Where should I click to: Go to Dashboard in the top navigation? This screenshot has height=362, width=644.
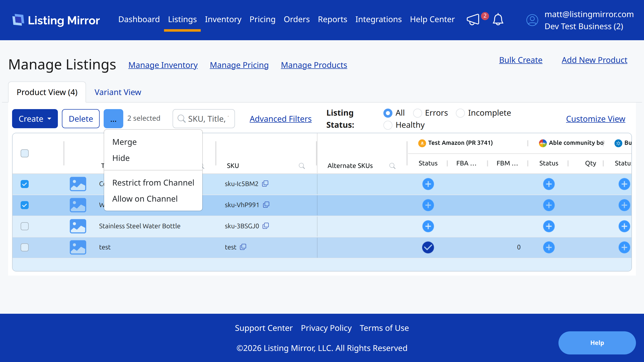click(x=139, y=19)
